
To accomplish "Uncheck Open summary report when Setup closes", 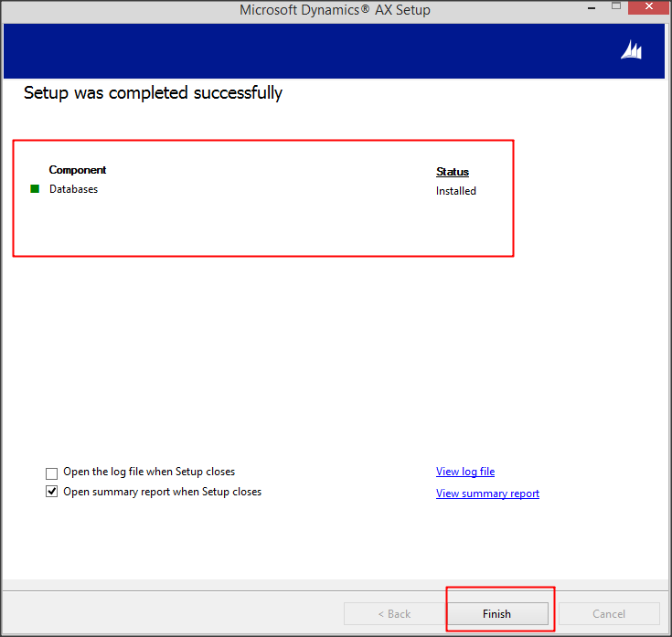I will [x=51, y=492].
